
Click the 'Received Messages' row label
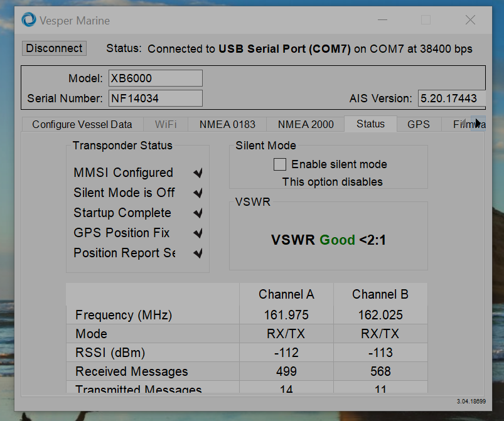[131, 371]
